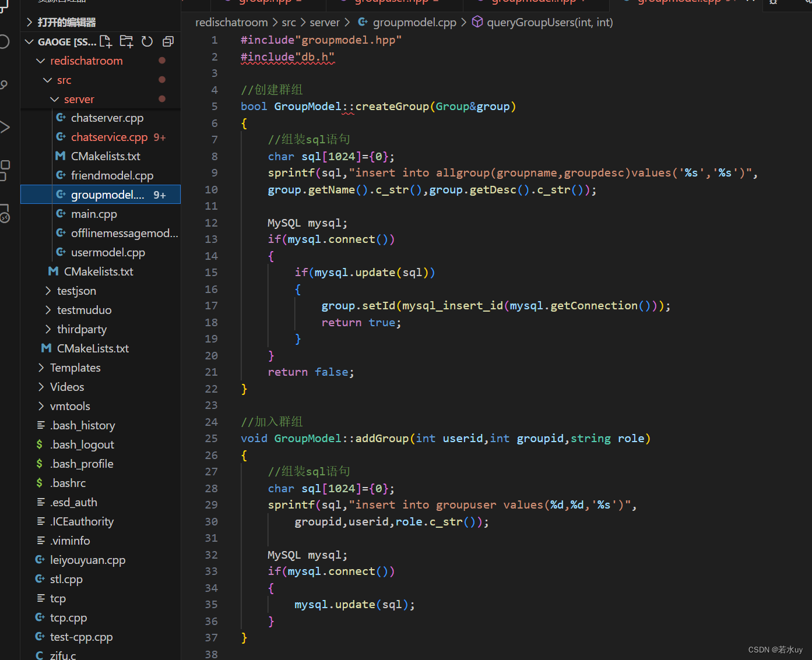This screenshot has height=660, width=812.
Task: Collapse all folders in explorer
Action: [x=168, y=41]
